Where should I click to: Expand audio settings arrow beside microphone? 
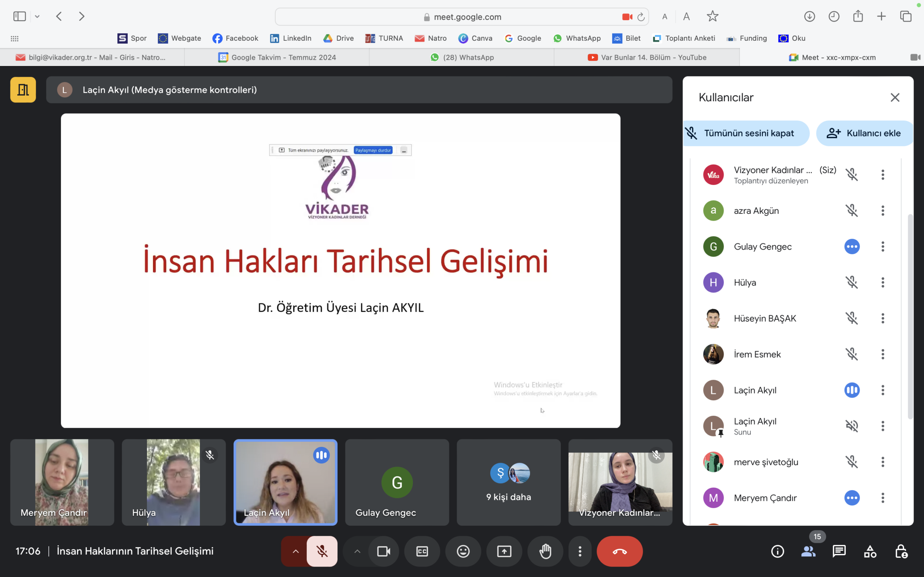pyautogui.click(x=296, y=551)
